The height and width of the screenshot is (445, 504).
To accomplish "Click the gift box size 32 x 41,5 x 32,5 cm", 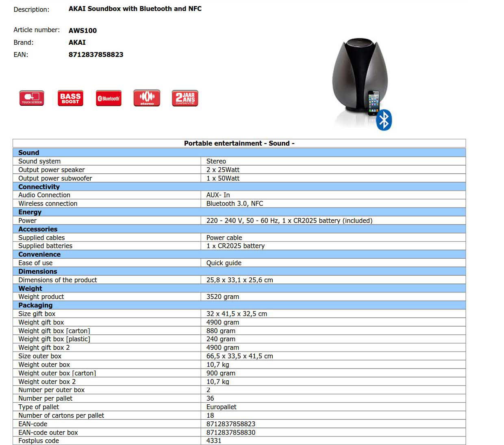I will (237, 314).
